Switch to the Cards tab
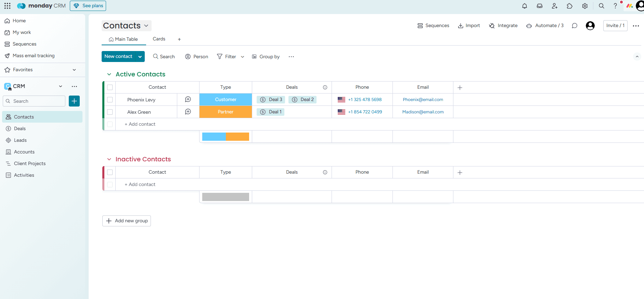 pyautogui.click(x=159, y=39)
